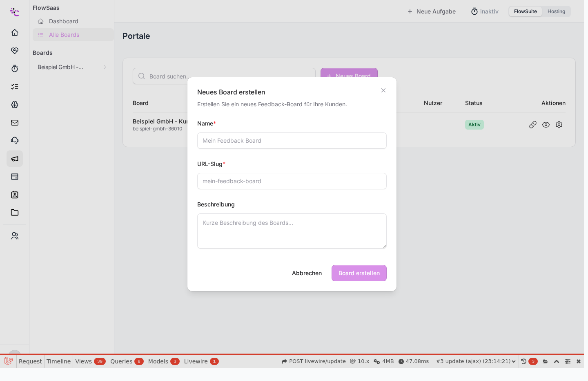Select the headset support icon in sidebar
Image resolution: width=588 pixels, height=381 pixels.
click(15, 140)
